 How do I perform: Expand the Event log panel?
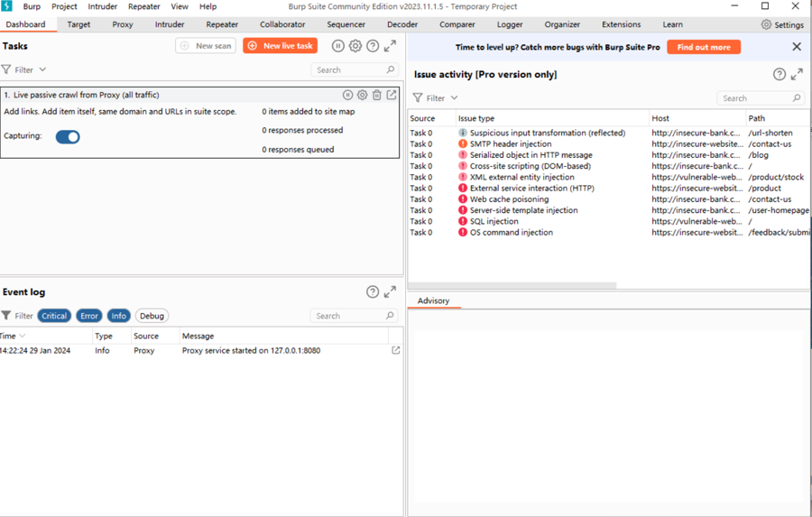pos(390,292)
